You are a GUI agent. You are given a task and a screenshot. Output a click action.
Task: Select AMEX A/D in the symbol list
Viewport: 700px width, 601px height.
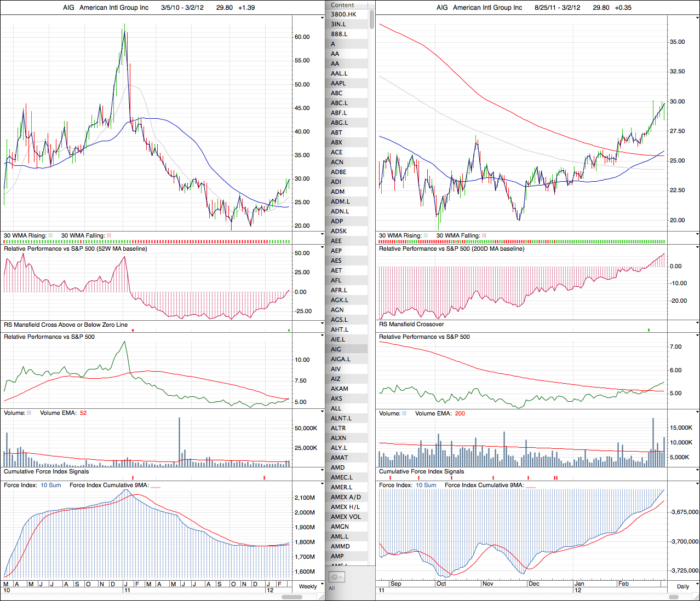pos(346,497)
